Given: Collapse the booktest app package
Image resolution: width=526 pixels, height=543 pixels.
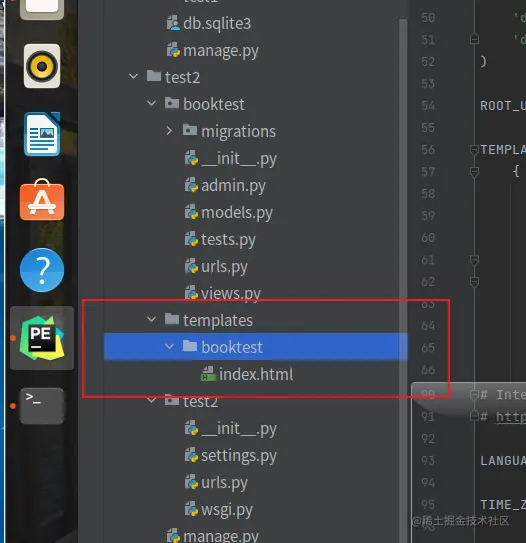Looking at the screenshot, I should (x=151, y=103).
